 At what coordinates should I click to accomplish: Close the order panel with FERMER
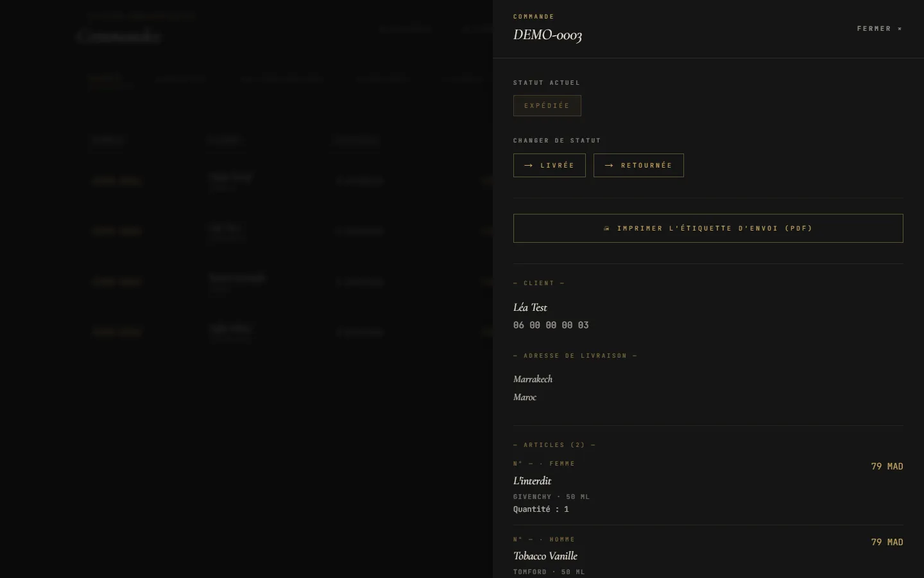point(880,29)
